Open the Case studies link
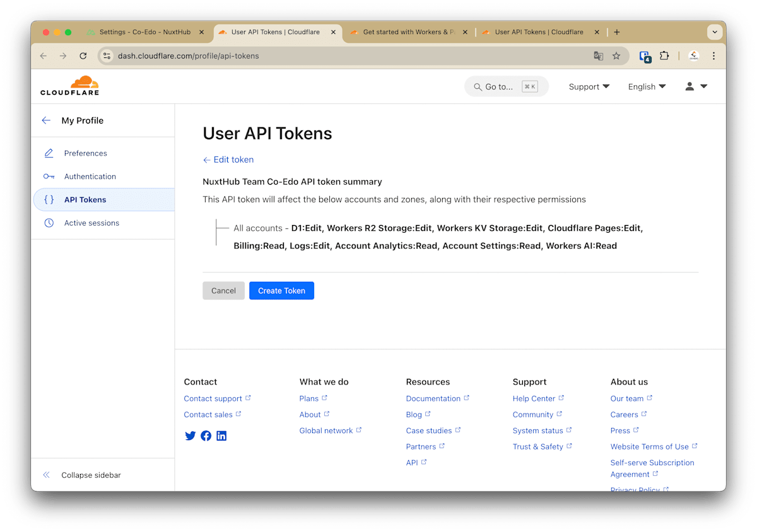 (x=433, y=431)
